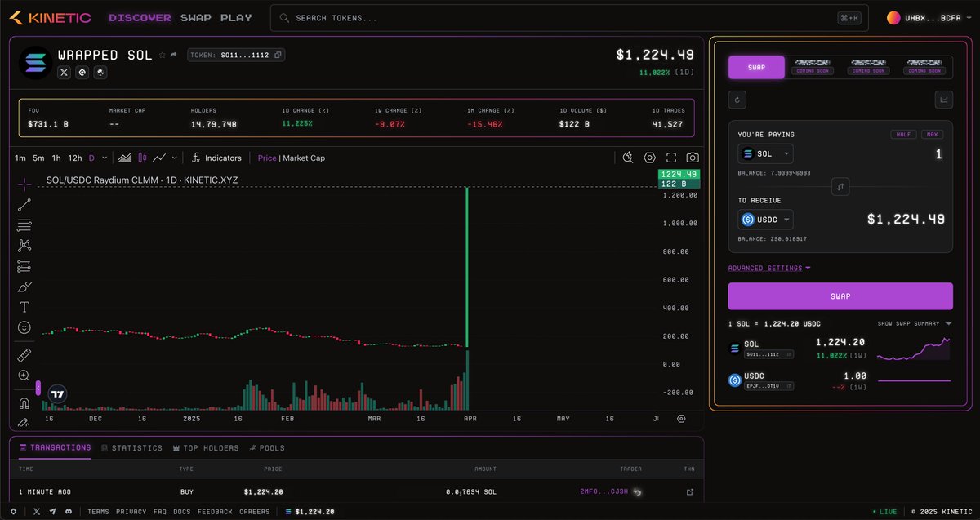Click the TradingView logo badge

[x=57, y=393]
